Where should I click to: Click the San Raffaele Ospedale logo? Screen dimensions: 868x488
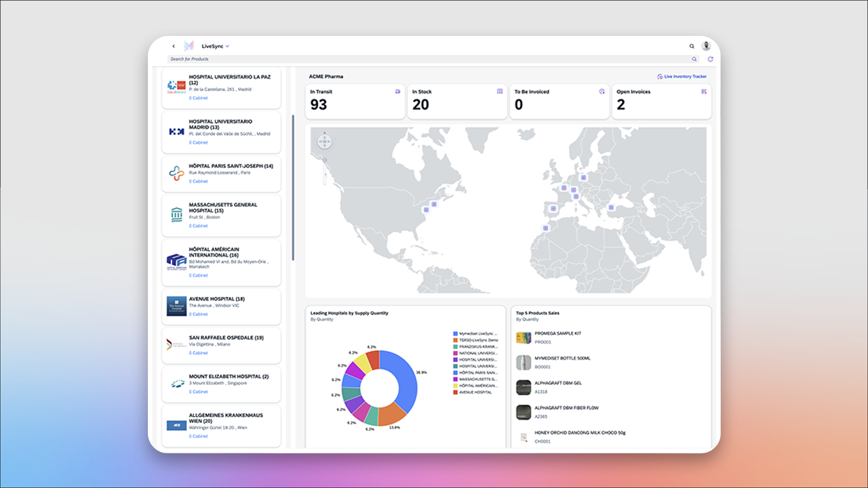[x=176, y=345]
